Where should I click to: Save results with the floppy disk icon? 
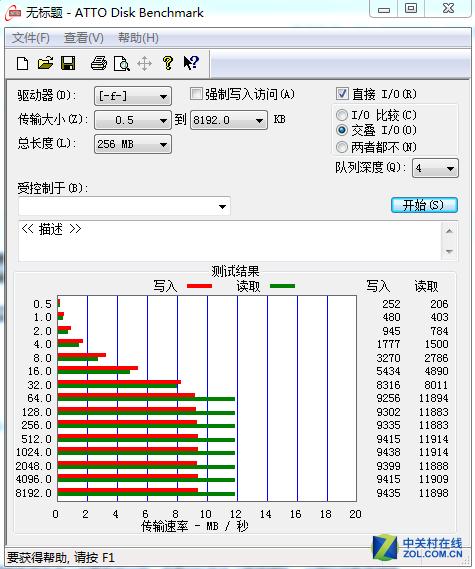pos(68,64)
